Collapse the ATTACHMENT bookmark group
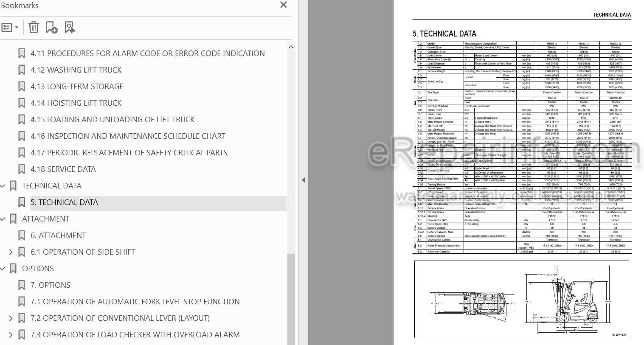 point(3,219)
